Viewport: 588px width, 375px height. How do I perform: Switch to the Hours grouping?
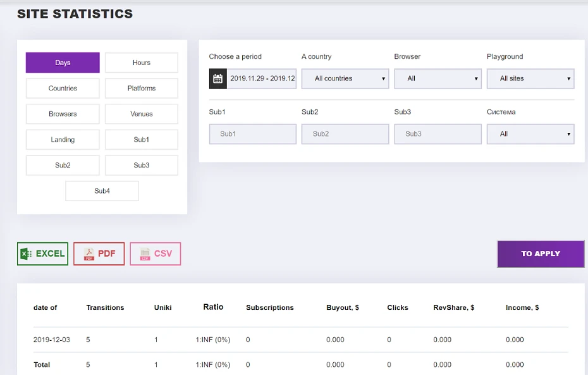142,63
